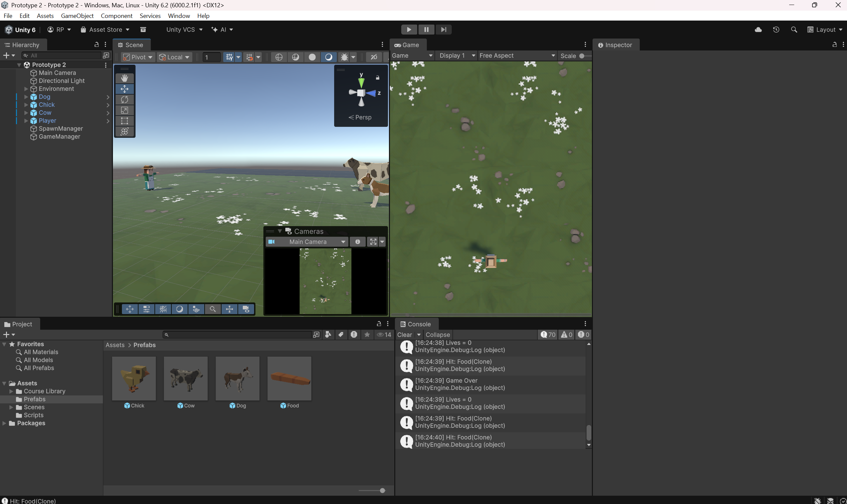Select the Rotate tool in Scene
Viewport: 847px width, 504px height.
pos(124,100)
